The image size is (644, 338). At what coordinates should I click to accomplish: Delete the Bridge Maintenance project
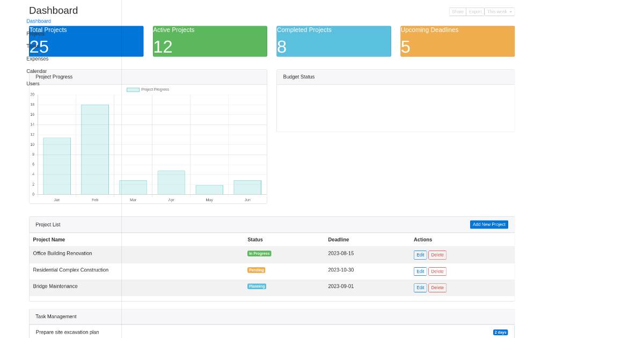[x=437, y=288]
